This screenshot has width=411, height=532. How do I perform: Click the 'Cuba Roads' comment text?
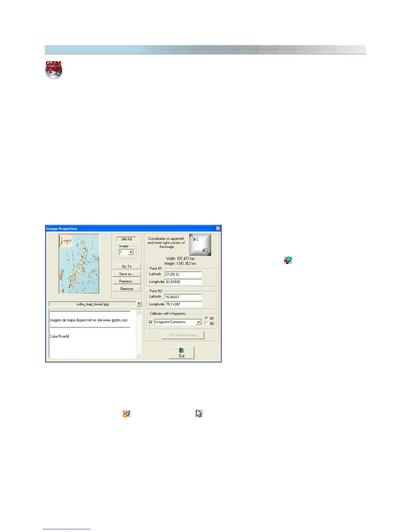tap(59, 336)
